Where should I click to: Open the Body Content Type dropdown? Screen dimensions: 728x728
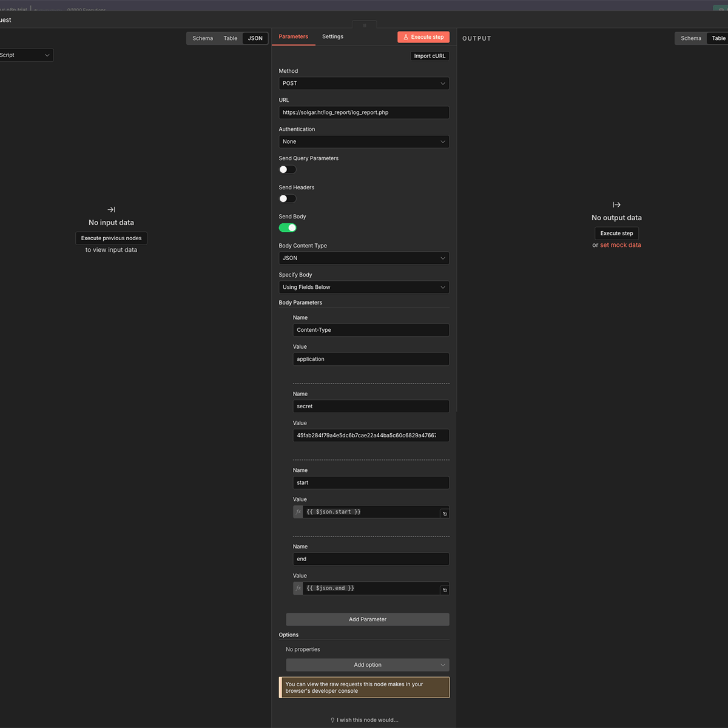pyautogui.click(x=364, y=258)
